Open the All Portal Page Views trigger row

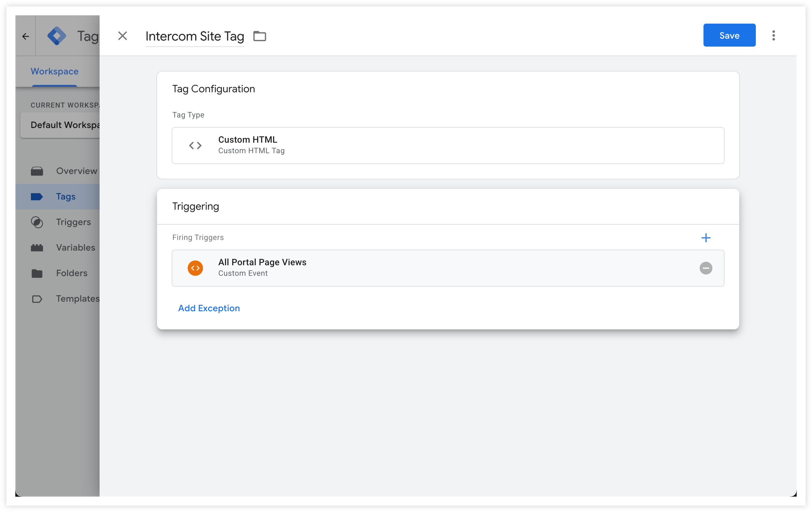[448, 268]
